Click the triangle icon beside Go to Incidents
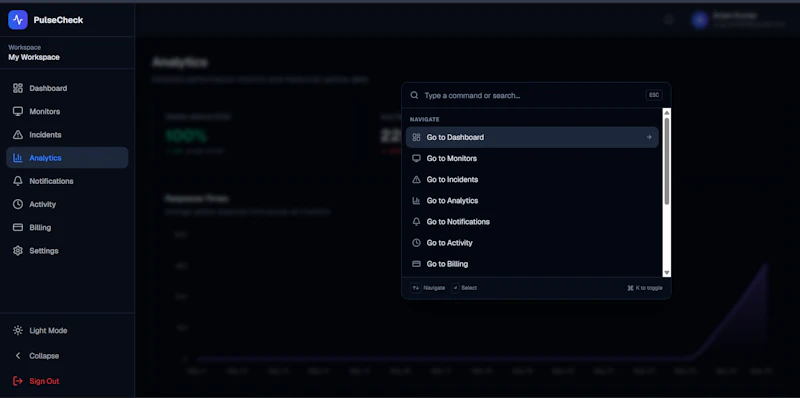This screenshot has height=398, width=800. click(x=416, y=180)
